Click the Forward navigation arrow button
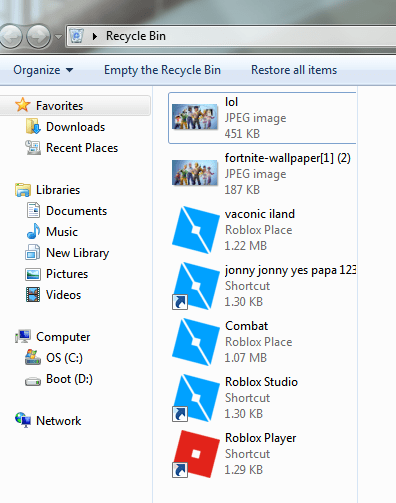 pyautogui.click(x=38, y=36)
